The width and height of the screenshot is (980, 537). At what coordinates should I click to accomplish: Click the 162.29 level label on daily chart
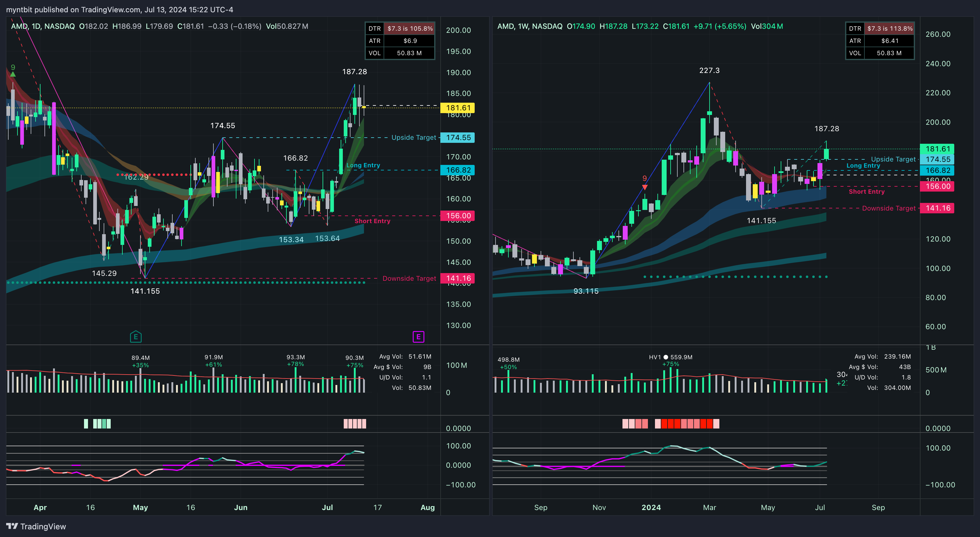(136, 177)
